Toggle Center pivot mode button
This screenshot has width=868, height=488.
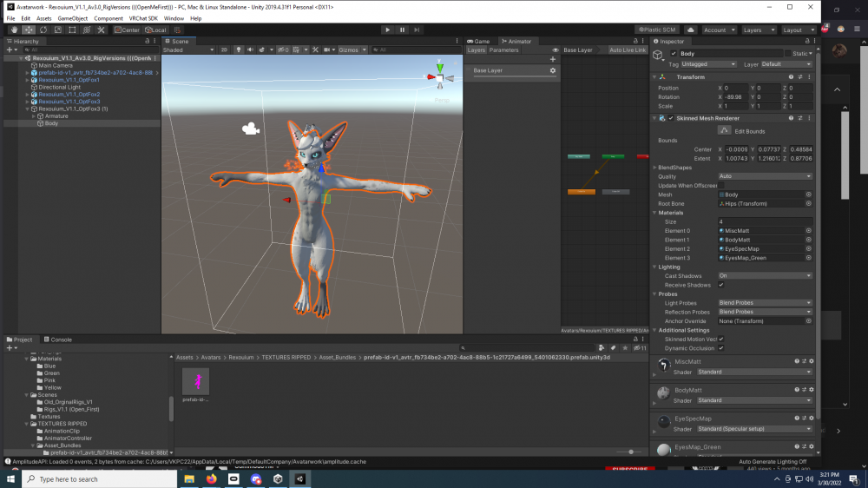[128, 30]
